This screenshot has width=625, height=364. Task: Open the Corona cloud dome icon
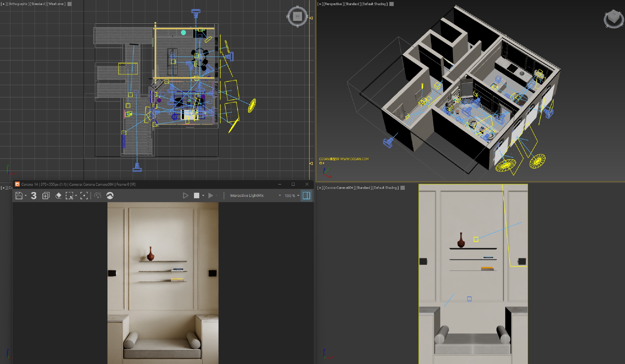[x=110, y=195]
